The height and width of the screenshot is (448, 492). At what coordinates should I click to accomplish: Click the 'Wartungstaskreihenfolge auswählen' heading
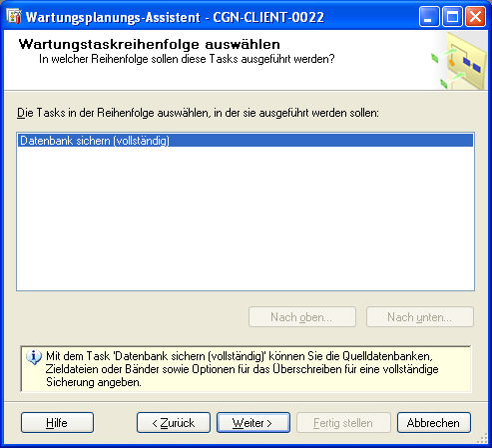tap(150, 44)
